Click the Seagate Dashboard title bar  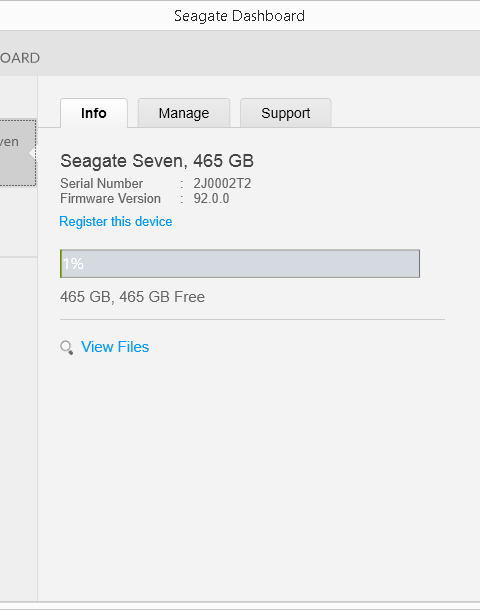coord(240,16)
